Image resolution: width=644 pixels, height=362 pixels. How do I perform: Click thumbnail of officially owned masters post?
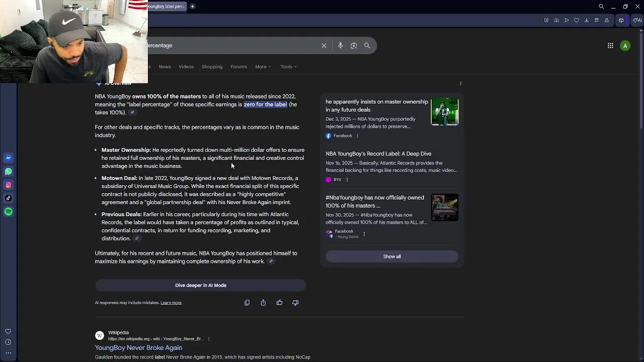(x=445, y=208)
